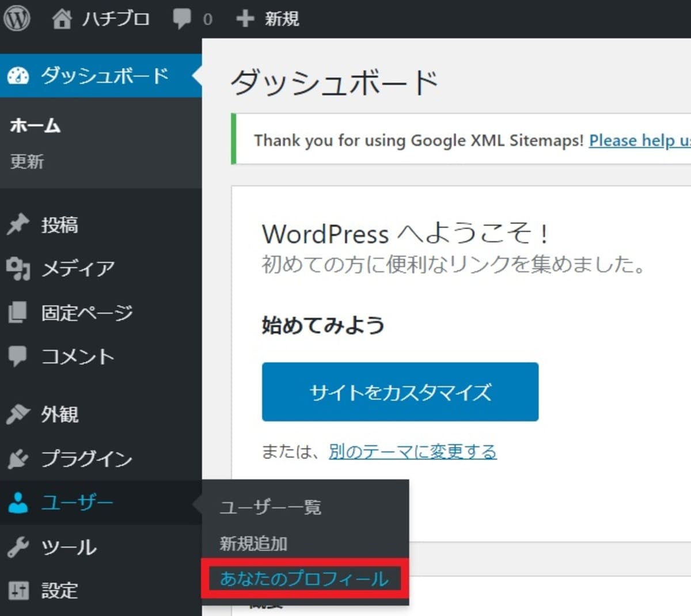
Task: Open the 外観 menu label
Action: click(59, 414)
